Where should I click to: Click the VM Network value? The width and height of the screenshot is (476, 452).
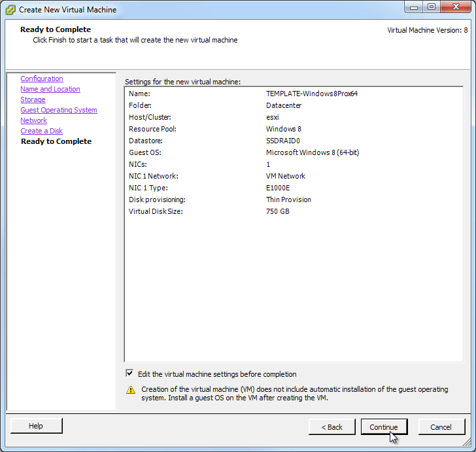tap(286, 176)
